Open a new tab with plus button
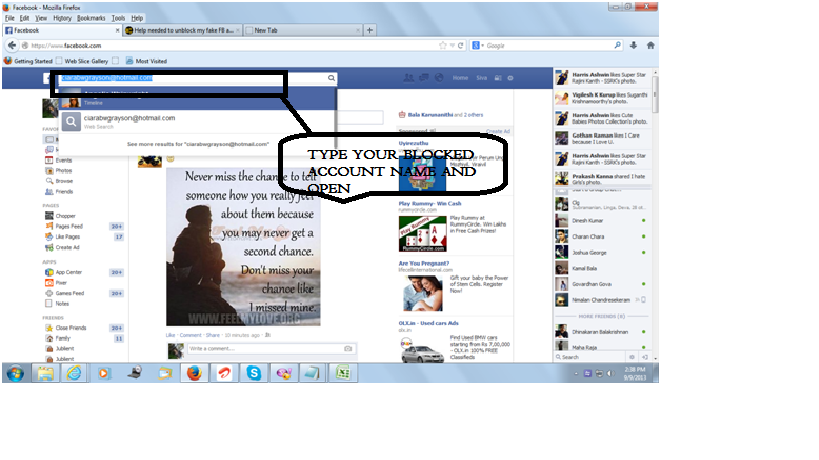819x460 pixels. 370,30
